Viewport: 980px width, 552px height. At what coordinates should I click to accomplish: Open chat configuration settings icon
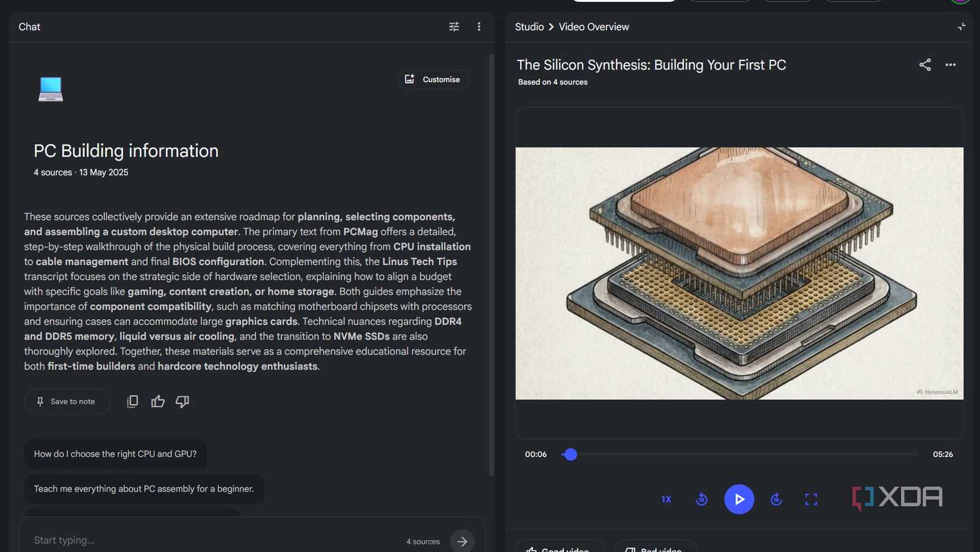pos(454,27)
